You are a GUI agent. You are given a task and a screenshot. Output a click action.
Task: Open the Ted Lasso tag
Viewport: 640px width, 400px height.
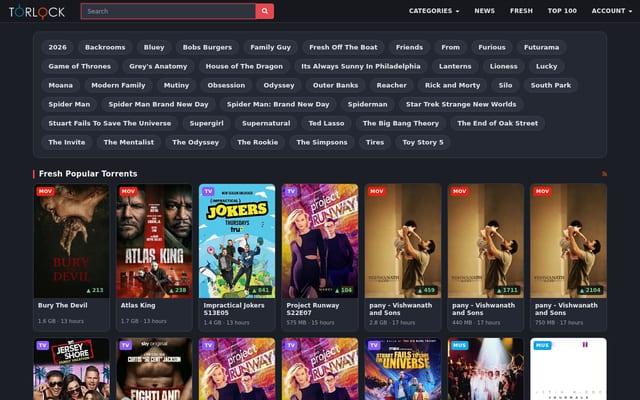(x=326, y=123)
